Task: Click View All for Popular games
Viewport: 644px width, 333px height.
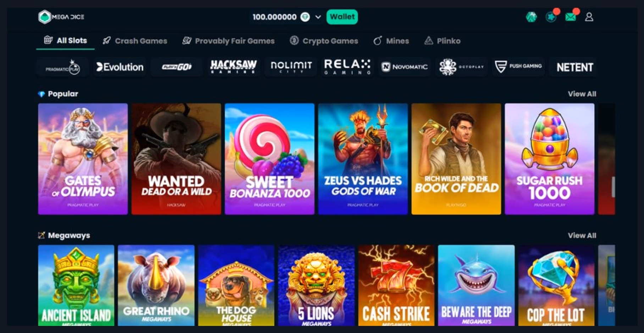Action: click(x=582, y=94)
